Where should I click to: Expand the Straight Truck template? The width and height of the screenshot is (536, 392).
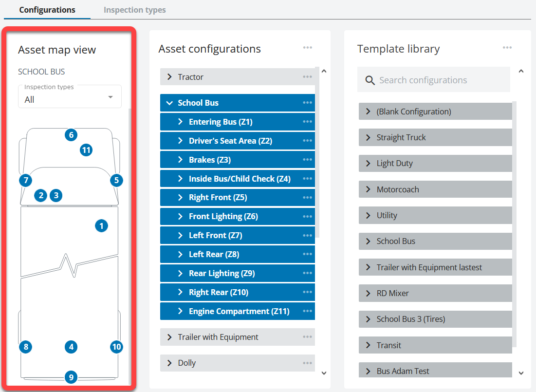[368, 137]
